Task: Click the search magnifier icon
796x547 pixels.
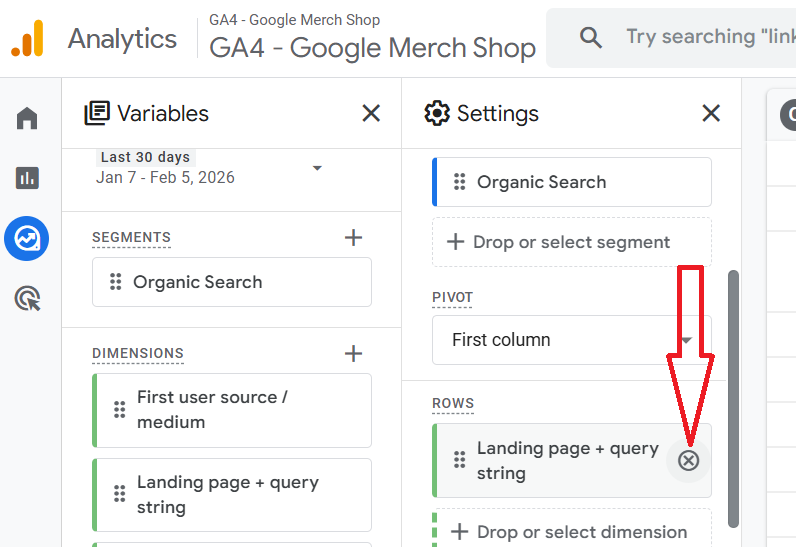Action: tap(591, 38)
